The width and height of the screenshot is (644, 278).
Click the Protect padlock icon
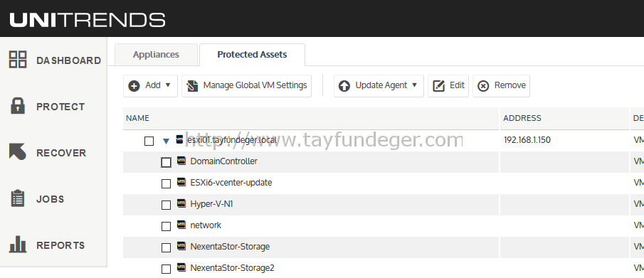click(x=17, y=105)
